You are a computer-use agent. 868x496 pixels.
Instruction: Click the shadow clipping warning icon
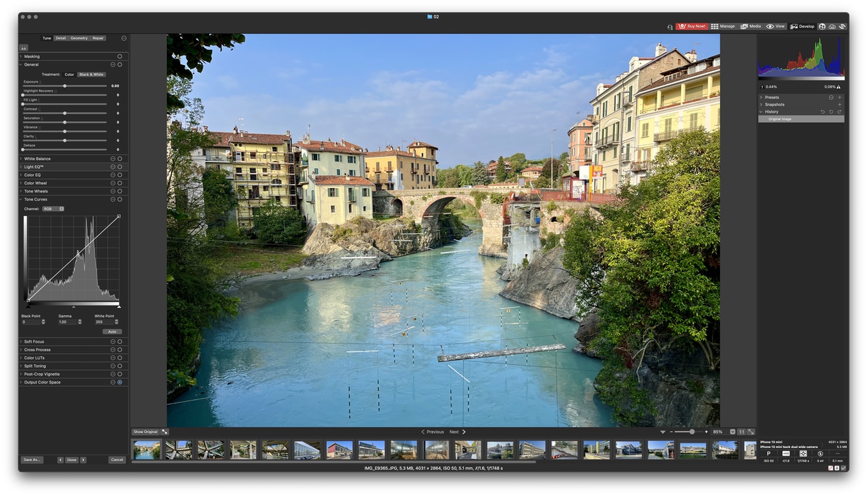coord(762,86)
